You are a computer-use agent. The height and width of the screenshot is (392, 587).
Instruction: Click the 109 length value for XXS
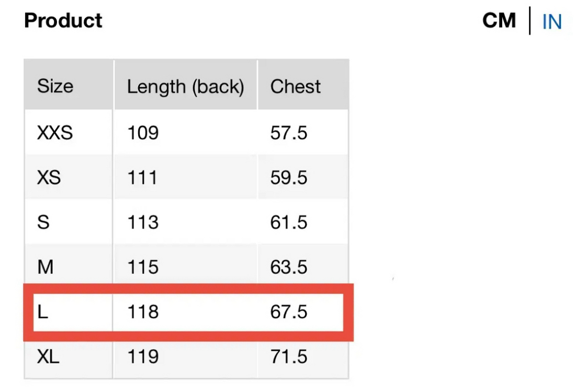tap(143, 133)
